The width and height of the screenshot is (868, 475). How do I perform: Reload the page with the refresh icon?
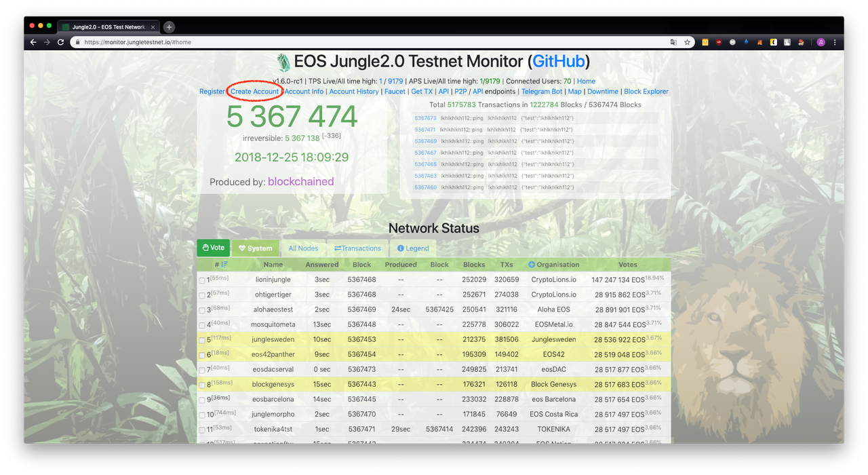pyautogui.click(x=60, y=42)
